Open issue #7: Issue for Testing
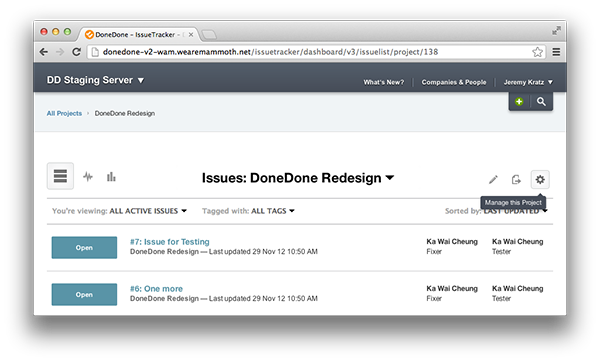 [170, 242]
